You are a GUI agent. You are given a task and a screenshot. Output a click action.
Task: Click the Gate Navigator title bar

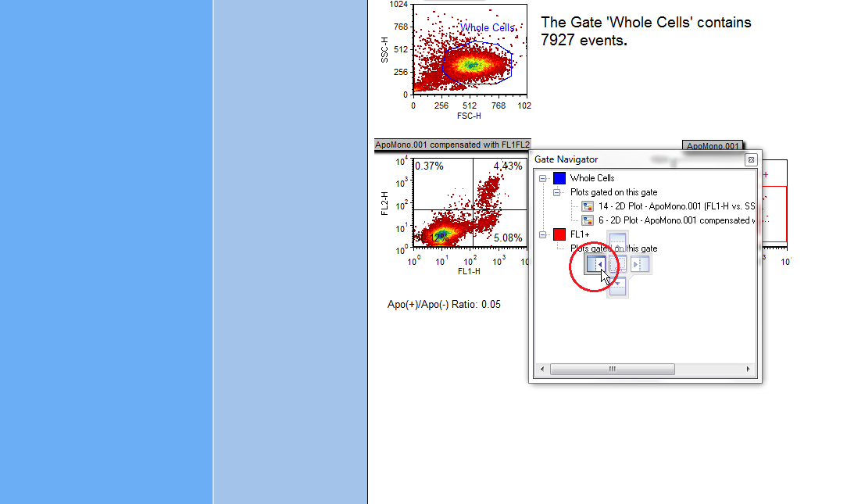638,159
